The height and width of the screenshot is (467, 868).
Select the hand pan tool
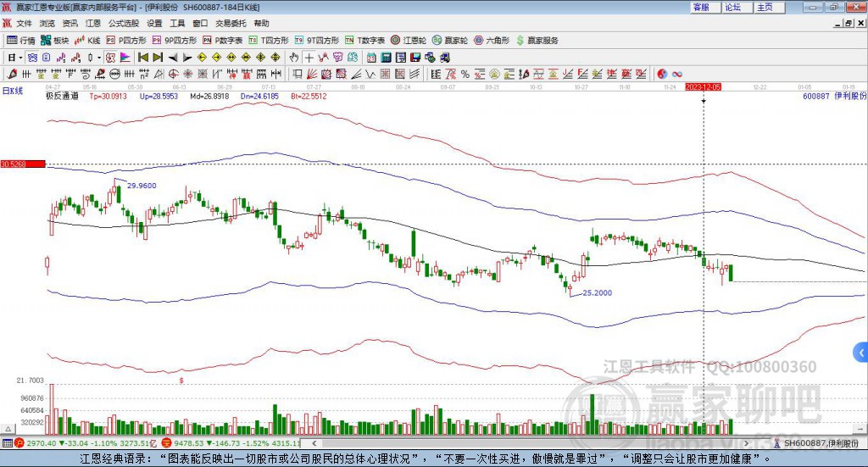[x=294, y=58]
